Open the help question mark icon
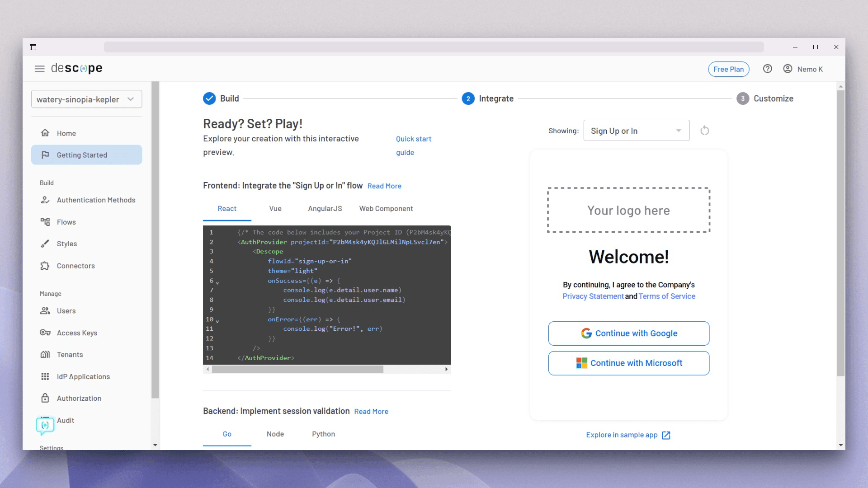The height and width of the screenshot is (488, 868). (x=768, y=69)
